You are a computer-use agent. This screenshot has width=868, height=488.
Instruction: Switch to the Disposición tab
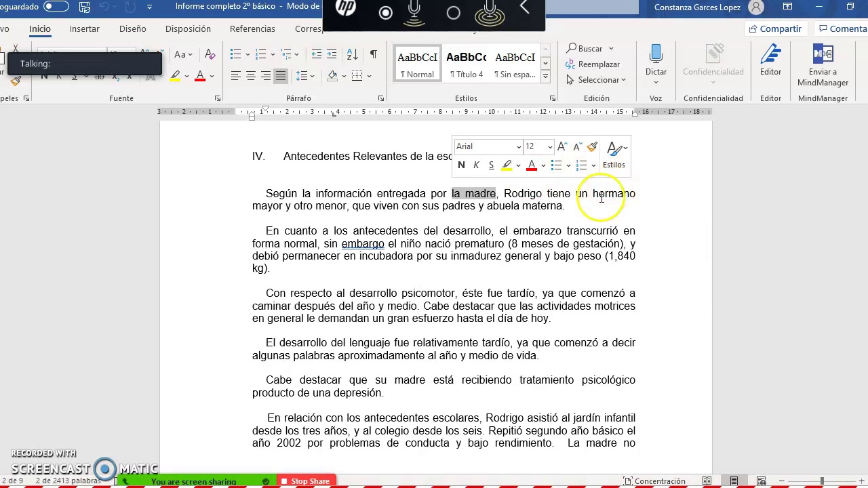click(x=188, y=29)
